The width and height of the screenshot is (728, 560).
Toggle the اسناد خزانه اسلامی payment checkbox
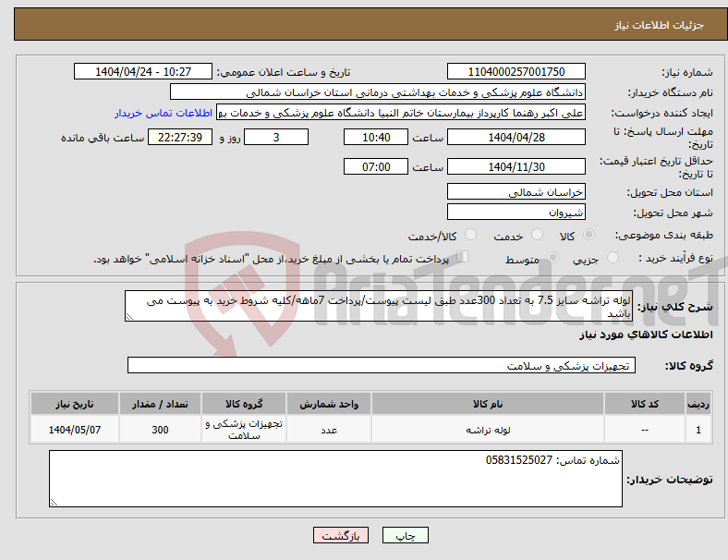pyautogui.click(x=463, y=256)
